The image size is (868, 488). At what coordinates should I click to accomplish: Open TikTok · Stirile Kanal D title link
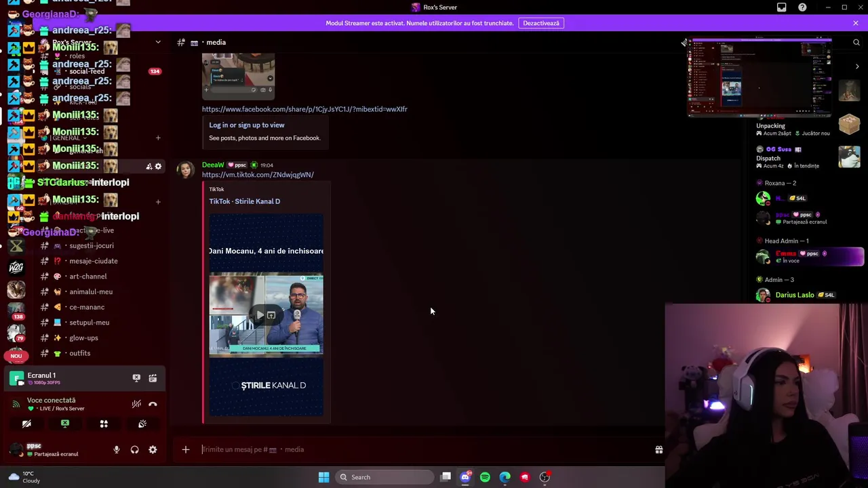tap(244, 201)
